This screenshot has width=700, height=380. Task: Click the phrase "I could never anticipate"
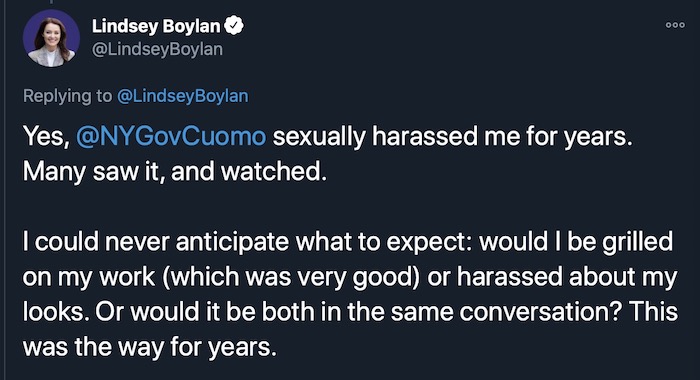[x=156, y=242]
